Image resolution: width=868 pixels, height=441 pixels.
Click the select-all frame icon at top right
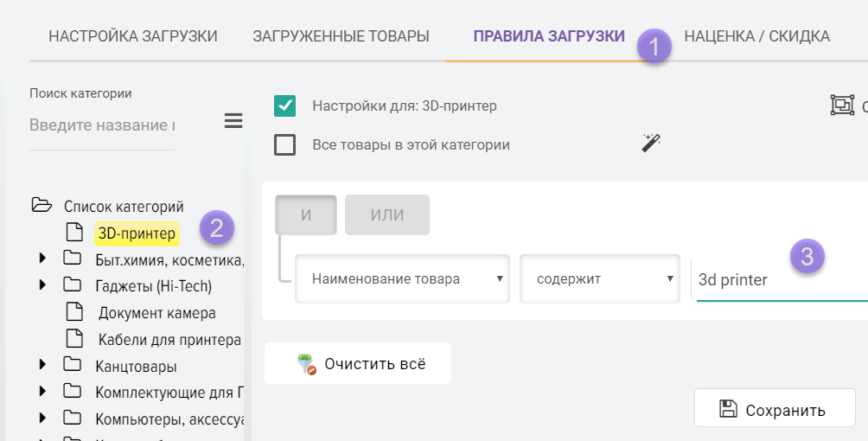click(x=842, y=105)
